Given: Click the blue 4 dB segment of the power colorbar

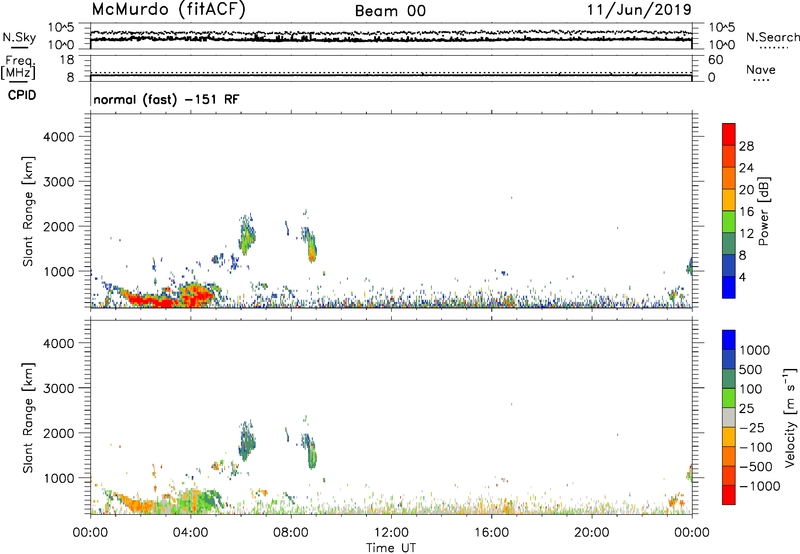Looking at the screenshot, I should click(729, 287).
